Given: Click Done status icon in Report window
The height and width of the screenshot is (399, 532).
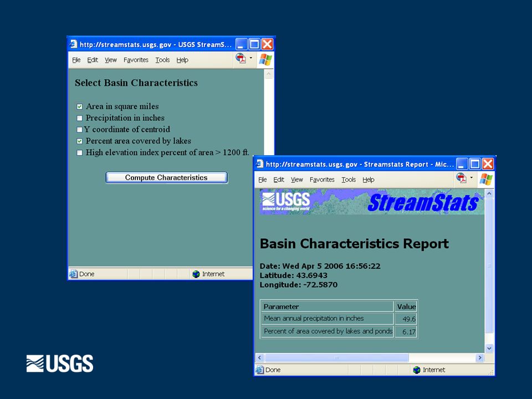Looking at the screenshot, I should click(259, 370).
